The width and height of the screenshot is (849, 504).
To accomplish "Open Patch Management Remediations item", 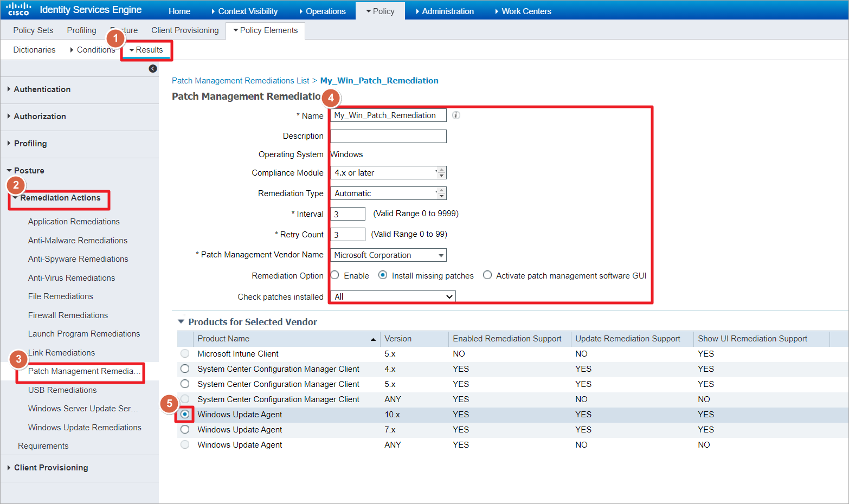I will click(84, 371).
